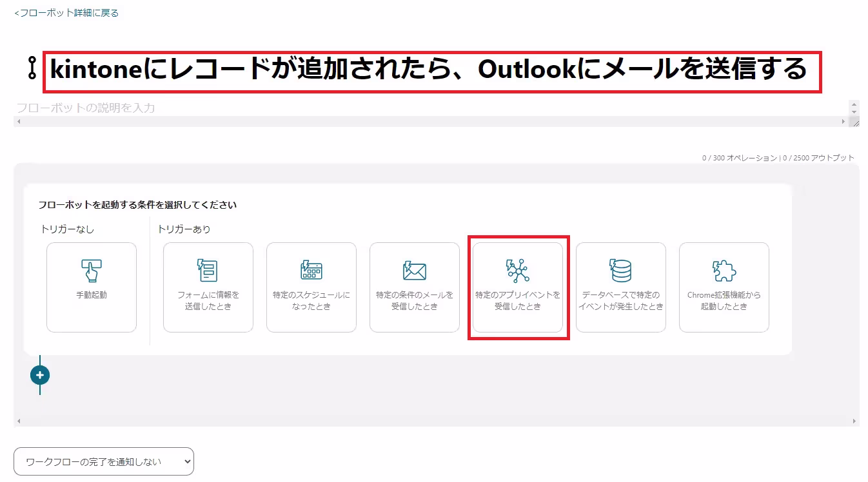Open the workflow completion notification dropdown
This screenshot has width=868, height=482.
104,461
